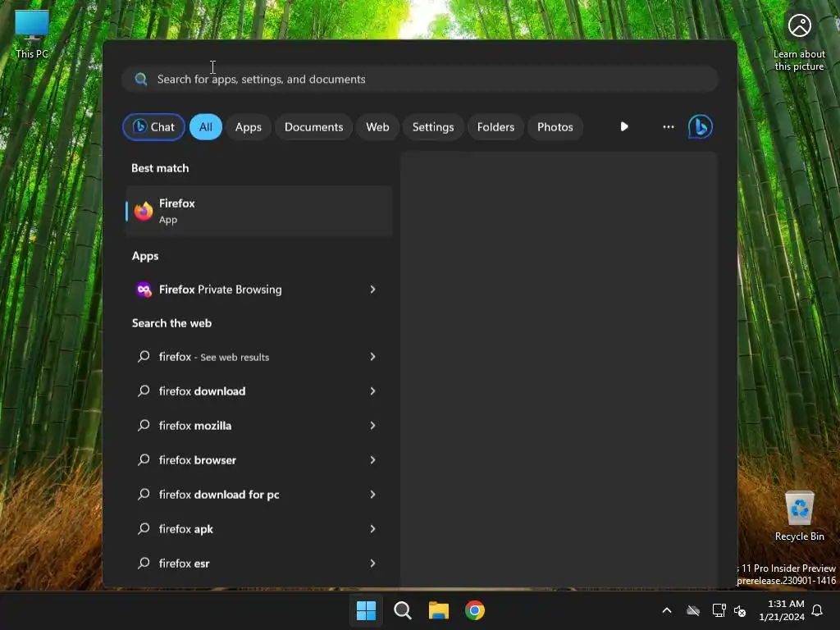Open the Windows Start button
This screenshot has height=630, width=840.
point(367,610)
